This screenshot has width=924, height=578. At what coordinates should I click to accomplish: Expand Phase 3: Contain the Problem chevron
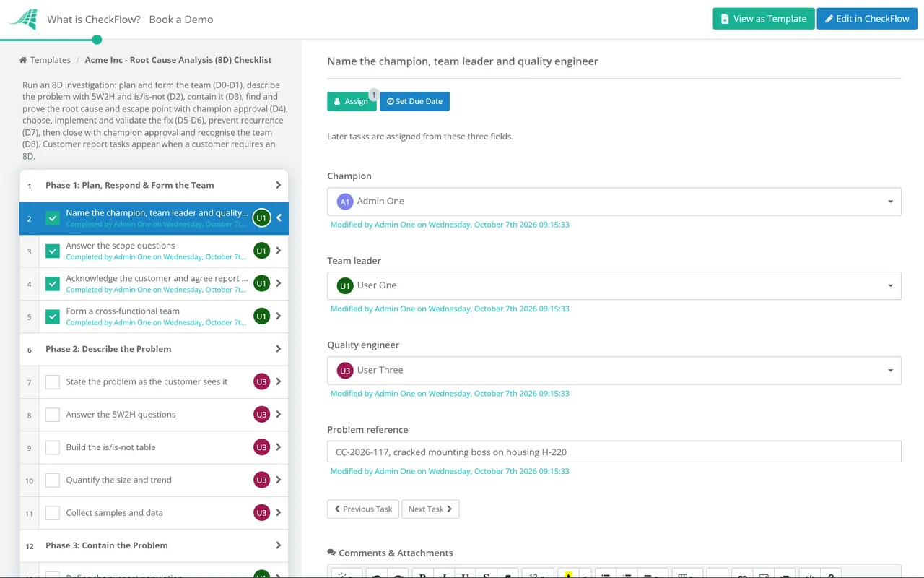(x=279, y=545)
